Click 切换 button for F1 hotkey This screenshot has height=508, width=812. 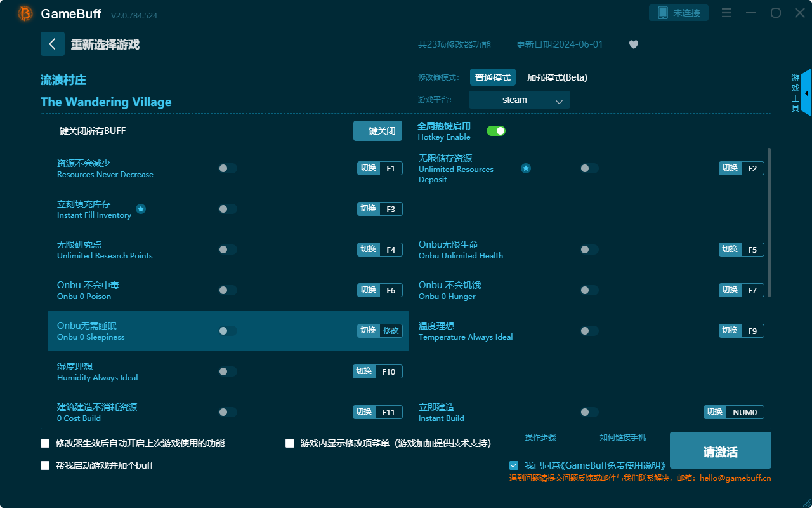pyautogui.click(x=369, y=168)
